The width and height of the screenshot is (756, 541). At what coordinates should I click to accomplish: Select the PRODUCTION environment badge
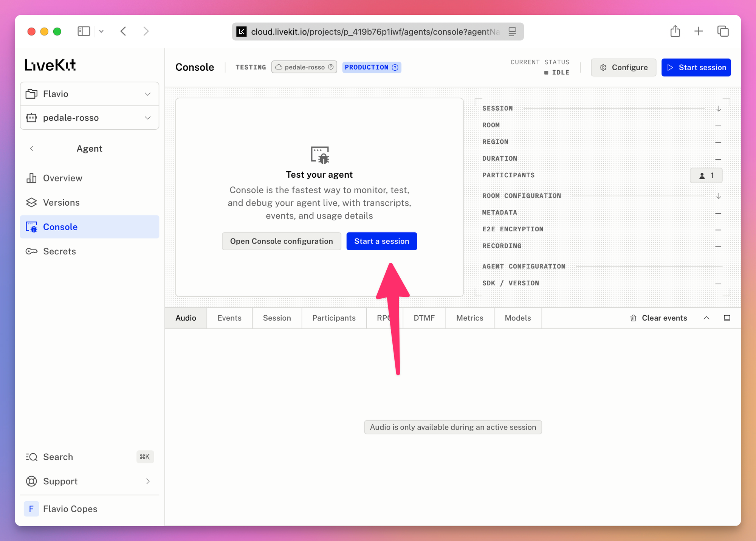(372, 67)
